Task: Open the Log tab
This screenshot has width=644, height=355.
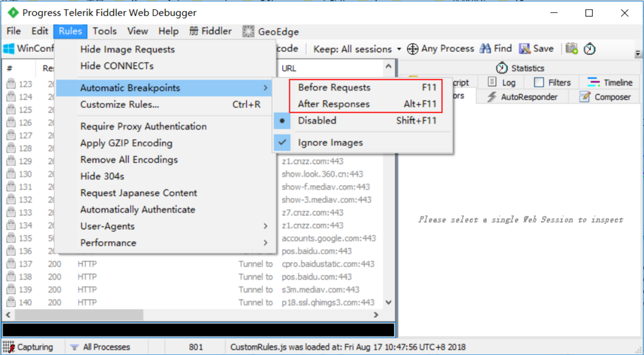Action: (501, 82)
